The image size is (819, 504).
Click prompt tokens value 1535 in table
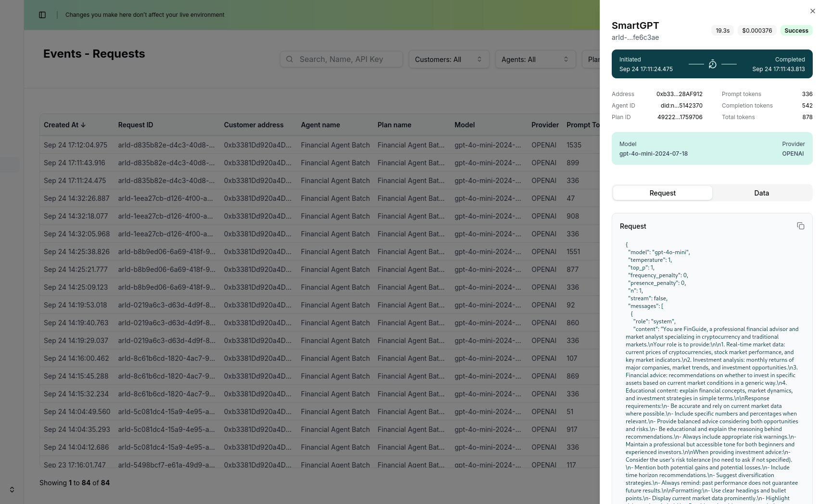tap(574, 145)
